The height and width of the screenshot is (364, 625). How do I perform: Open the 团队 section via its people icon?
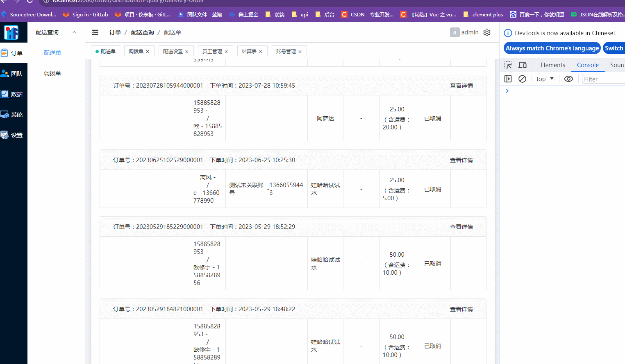pos(5,73)
